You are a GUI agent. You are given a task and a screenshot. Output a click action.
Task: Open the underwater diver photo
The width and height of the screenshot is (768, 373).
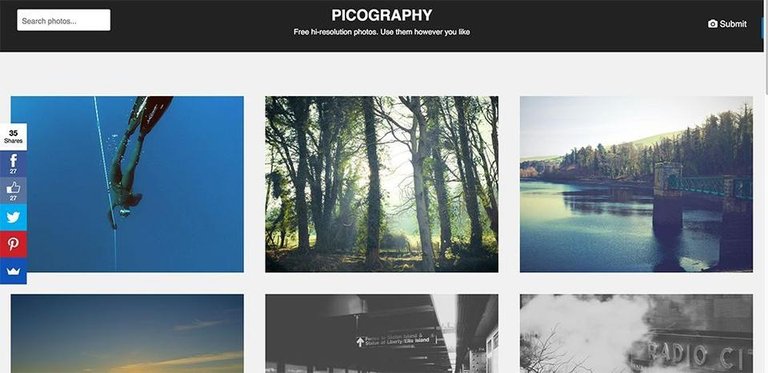tap(127, 184)
